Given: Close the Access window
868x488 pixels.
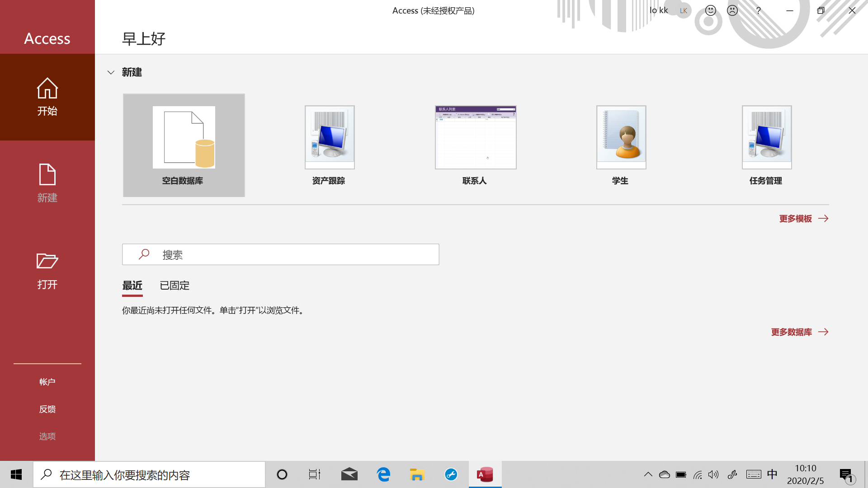Looking at the screenshot, I should pos(852,10).
